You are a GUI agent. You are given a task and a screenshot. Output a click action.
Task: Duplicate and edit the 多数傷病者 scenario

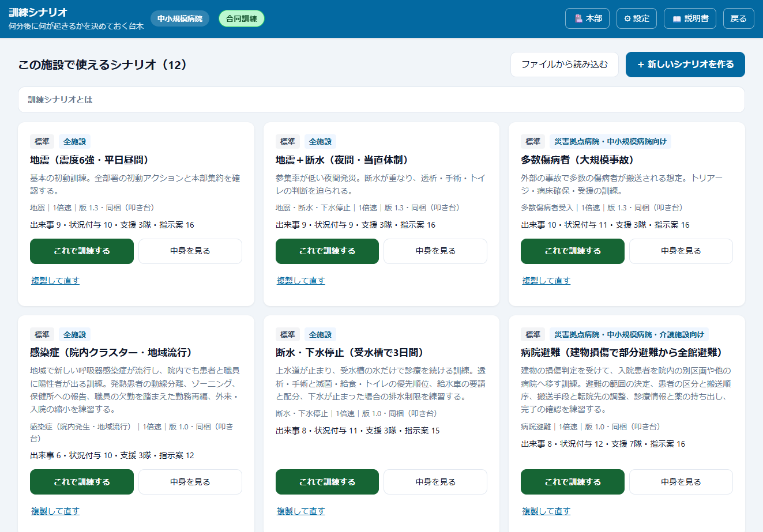pos(546,281)
